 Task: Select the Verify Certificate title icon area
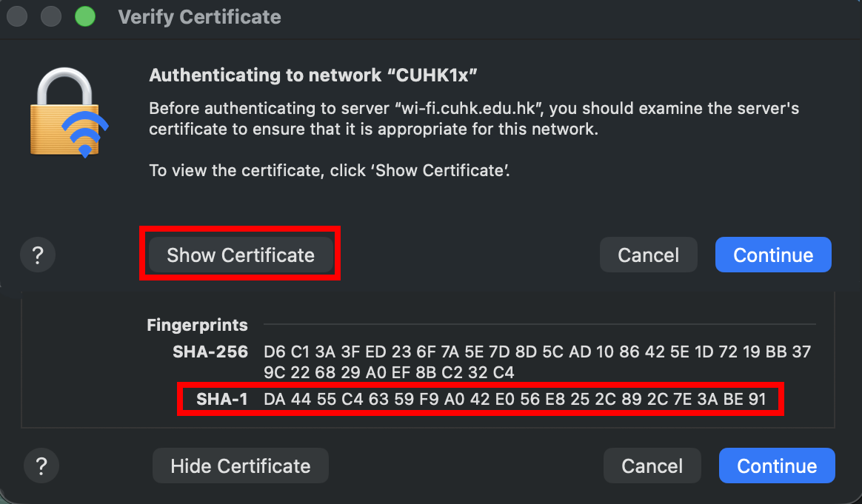point(199,16)
